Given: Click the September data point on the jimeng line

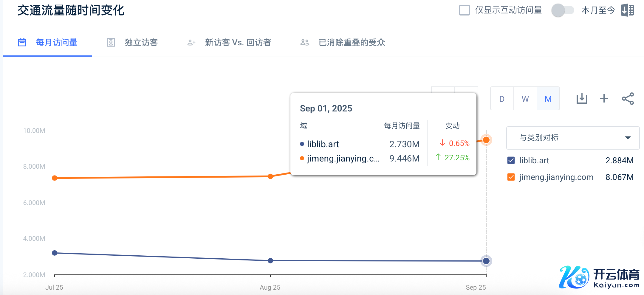Looking at the screenshot, I should point(486,139).
